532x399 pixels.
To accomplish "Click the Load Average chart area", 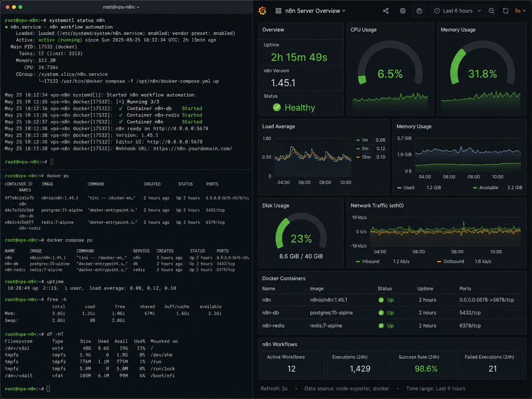I will 313,157.
